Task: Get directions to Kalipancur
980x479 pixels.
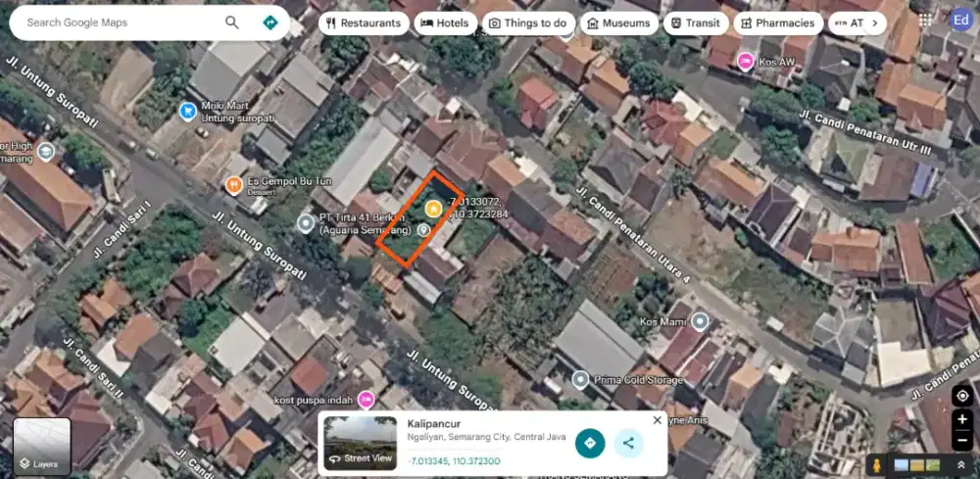Action: tap(590, 444)
